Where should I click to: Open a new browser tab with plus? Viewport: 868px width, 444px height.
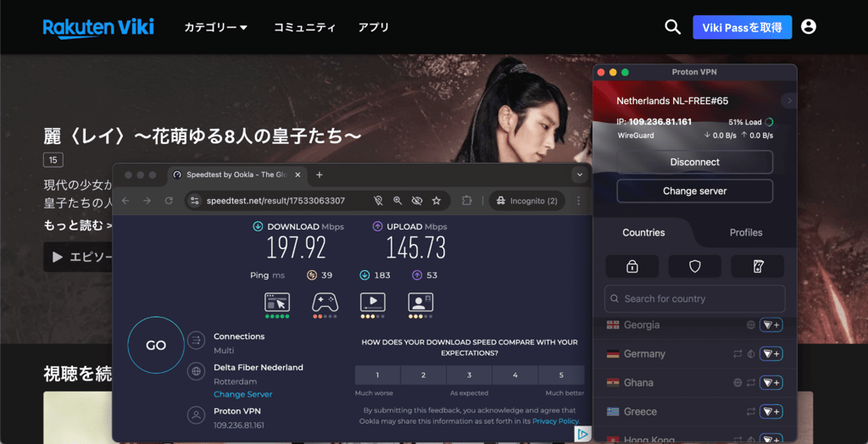(x=319, y=175)
